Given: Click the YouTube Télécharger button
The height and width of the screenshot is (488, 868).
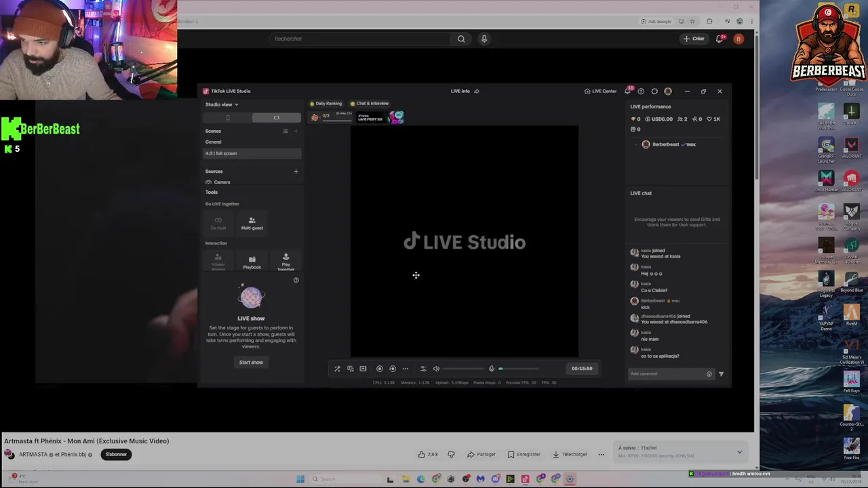Looking at the screenshot, I should click(x=570, y=455).
